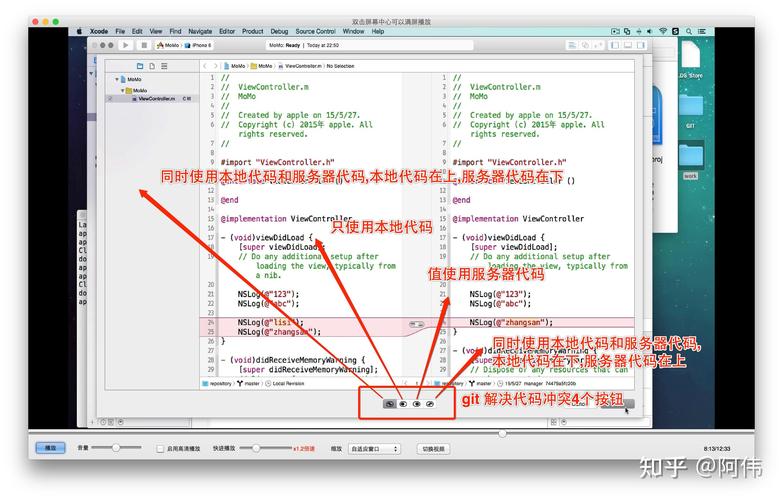Open the zoom mode dropdown in player

(x=375, y=449)
